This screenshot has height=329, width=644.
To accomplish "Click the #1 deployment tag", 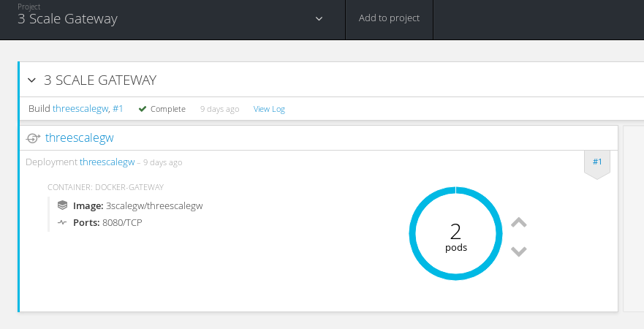I will (x=597, y=164).
